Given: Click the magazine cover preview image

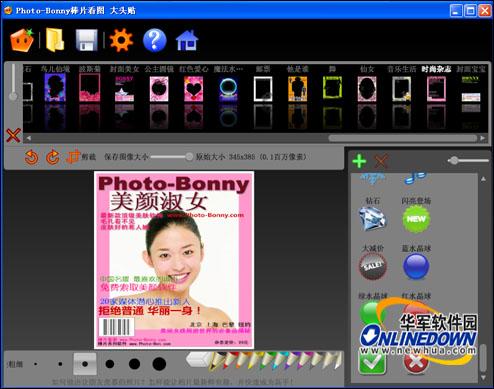Looking at the screenshot, I should tap(174, 260).
